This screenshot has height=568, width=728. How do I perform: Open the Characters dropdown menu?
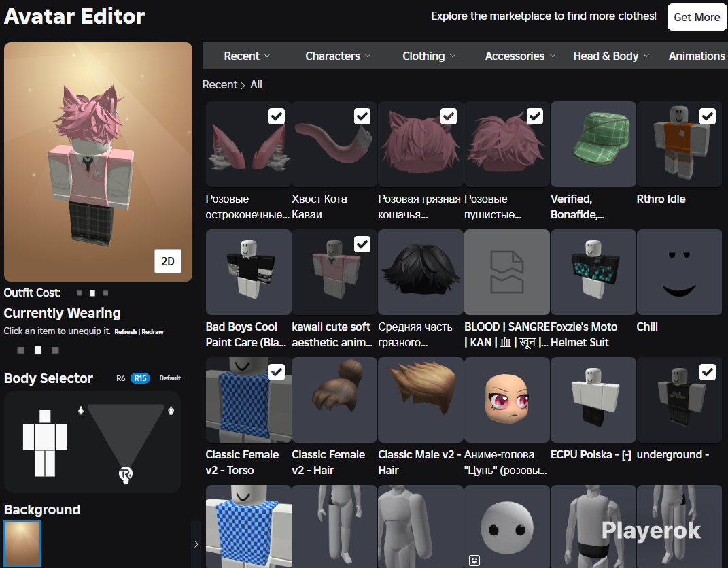click(338, 56)
